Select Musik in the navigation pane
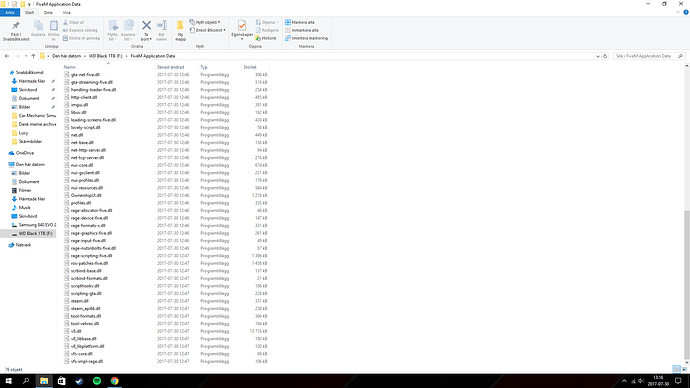The height and width of the screenshot is (388, 690). coord(24,208)
